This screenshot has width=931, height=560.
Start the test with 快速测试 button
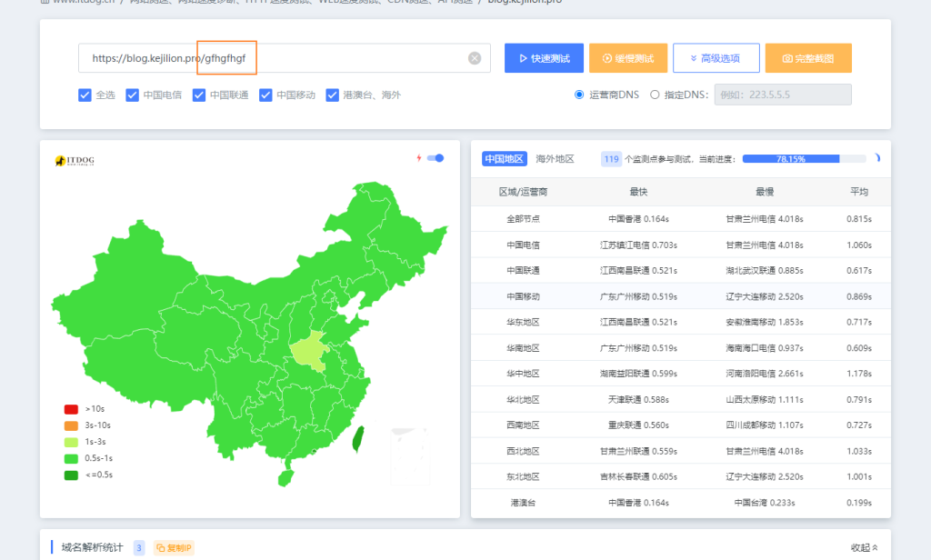tap(543, 57)
